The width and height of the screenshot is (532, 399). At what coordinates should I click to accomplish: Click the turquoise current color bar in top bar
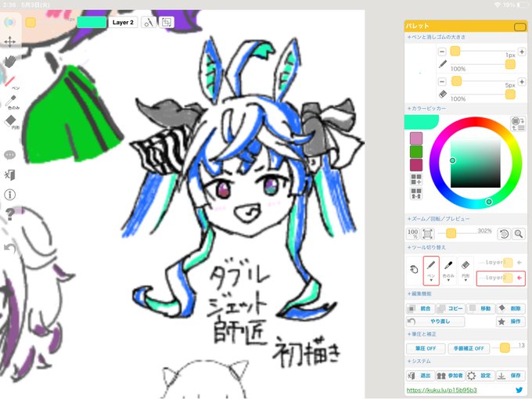point(92,23)
